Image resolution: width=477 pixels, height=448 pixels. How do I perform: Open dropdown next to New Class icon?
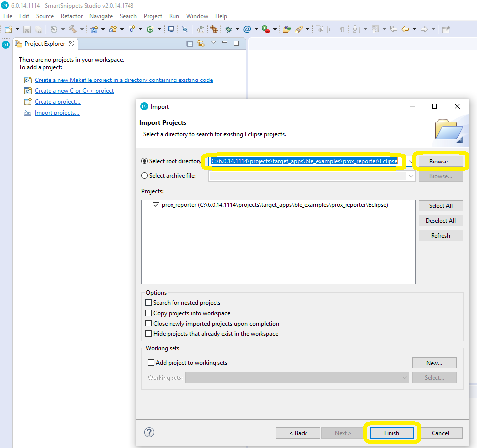point(159,29)
